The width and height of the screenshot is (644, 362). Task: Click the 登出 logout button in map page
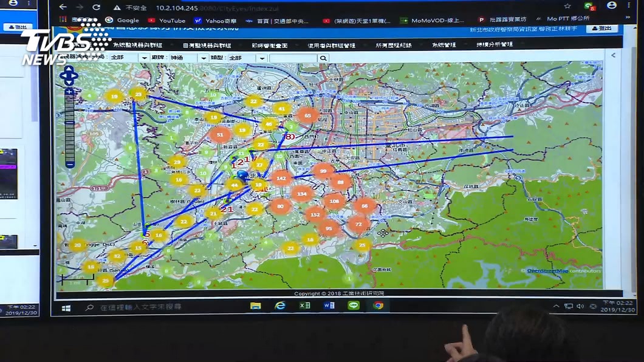pyautogui.click(x=601, y=29)
